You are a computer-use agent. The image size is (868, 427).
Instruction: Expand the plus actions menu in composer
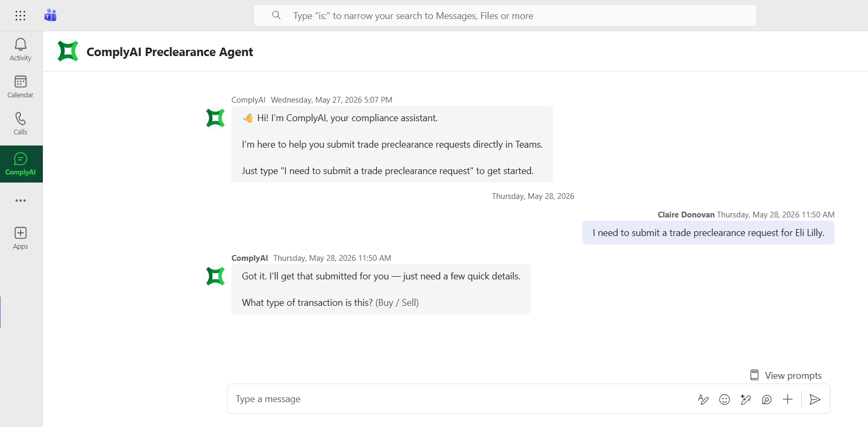[788, 399]
